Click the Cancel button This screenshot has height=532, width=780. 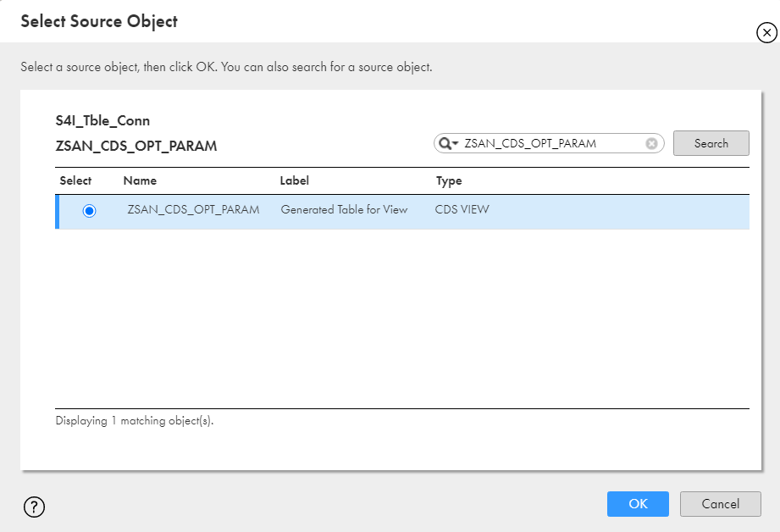pyautogui.click(x=721, y=504)
